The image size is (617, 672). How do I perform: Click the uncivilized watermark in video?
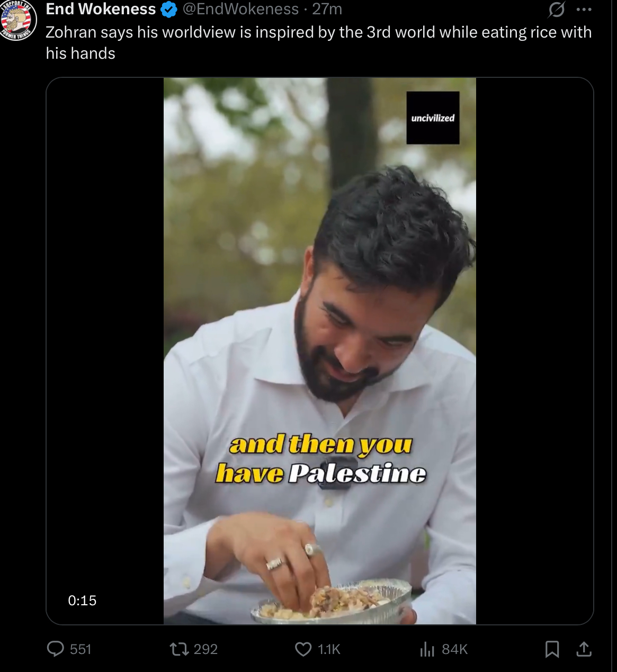coord(433,118)
